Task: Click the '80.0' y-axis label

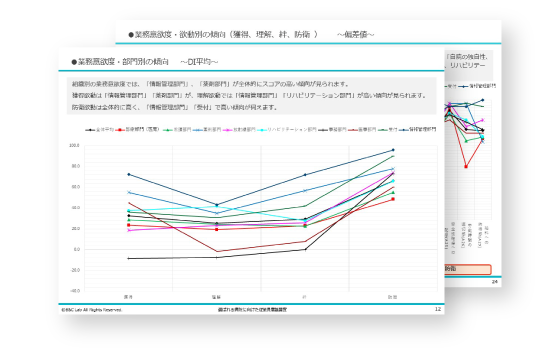Action: pyautogui.click(x=75, y=166)
